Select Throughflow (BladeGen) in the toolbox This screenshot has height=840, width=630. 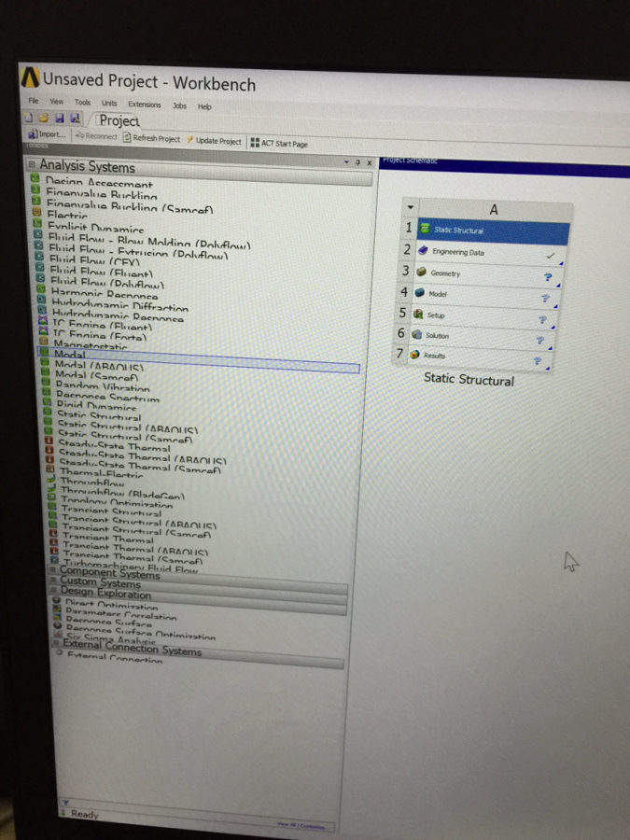click(122, 492)
